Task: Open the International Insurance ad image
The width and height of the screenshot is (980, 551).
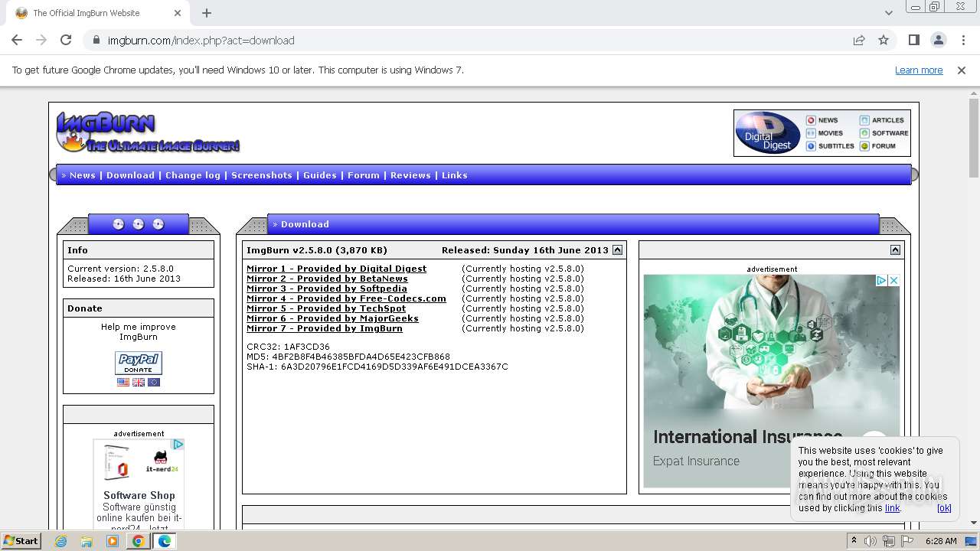Action: 772,381
